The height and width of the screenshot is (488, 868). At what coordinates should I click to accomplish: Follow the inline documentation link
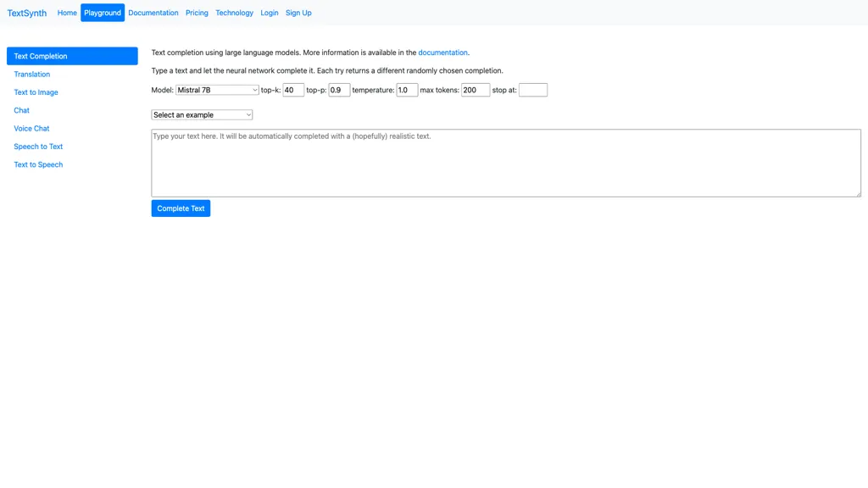[x=442, y=53]
